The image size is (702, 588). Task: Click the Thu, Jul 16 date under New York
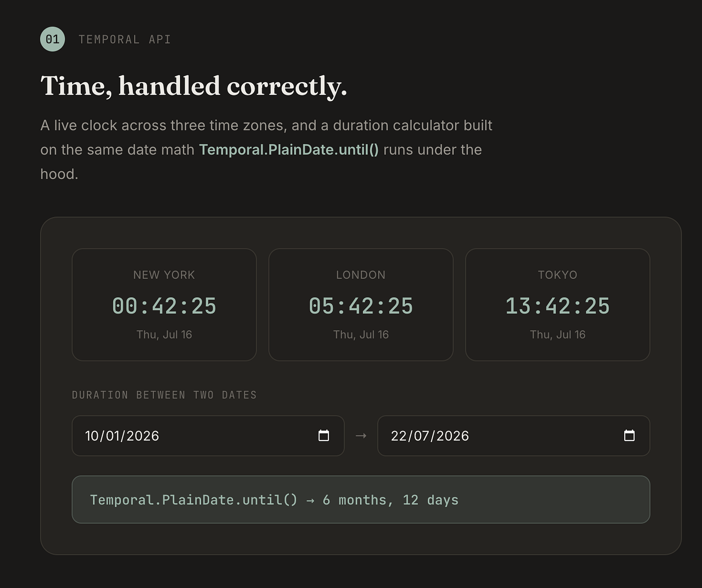(x=164, y=334)
